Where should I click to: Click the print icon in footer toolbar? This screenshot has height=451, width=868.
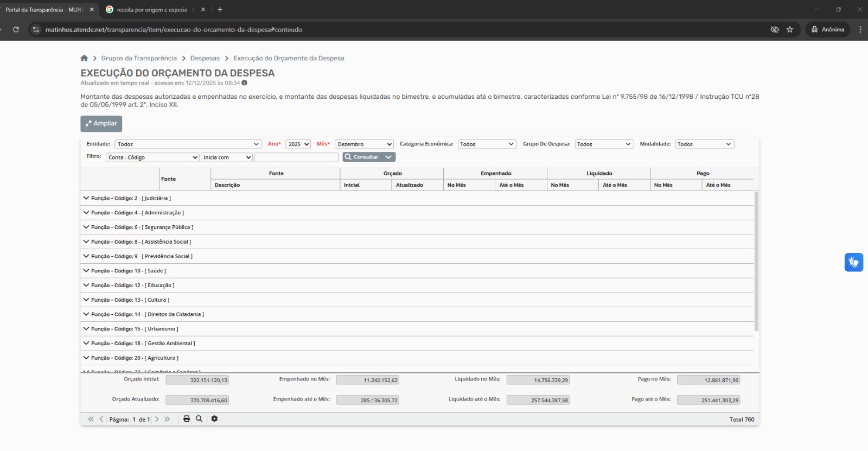click(x=187, y=419)
